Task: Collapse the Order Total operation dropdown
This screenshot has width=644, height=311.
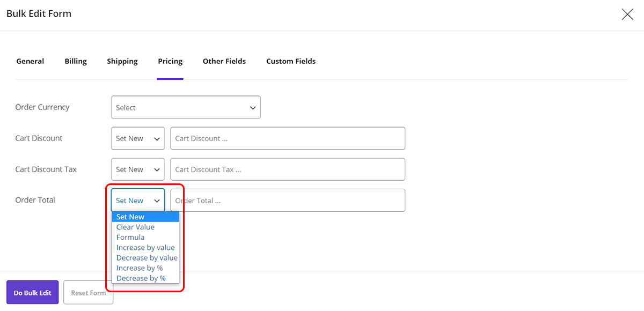Action: click(x=138, y=201)
